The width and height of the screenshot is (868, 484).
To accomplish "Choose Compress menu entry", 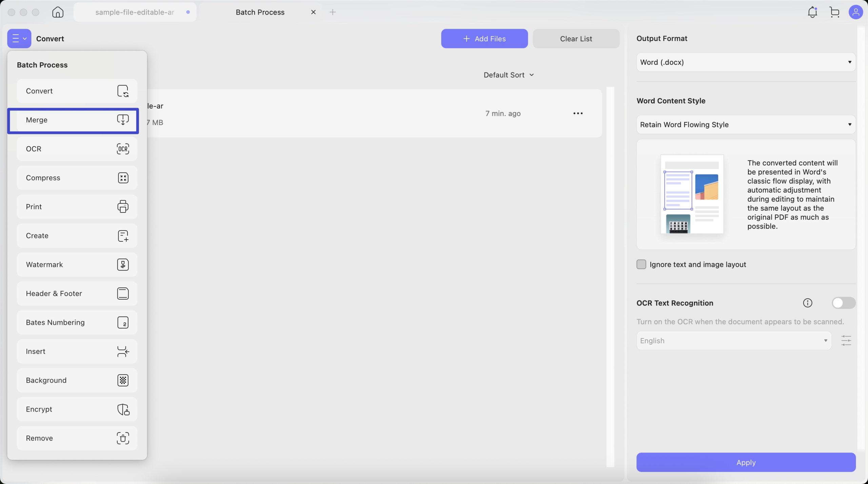I will pyautogui.click(x=77, y=178).
